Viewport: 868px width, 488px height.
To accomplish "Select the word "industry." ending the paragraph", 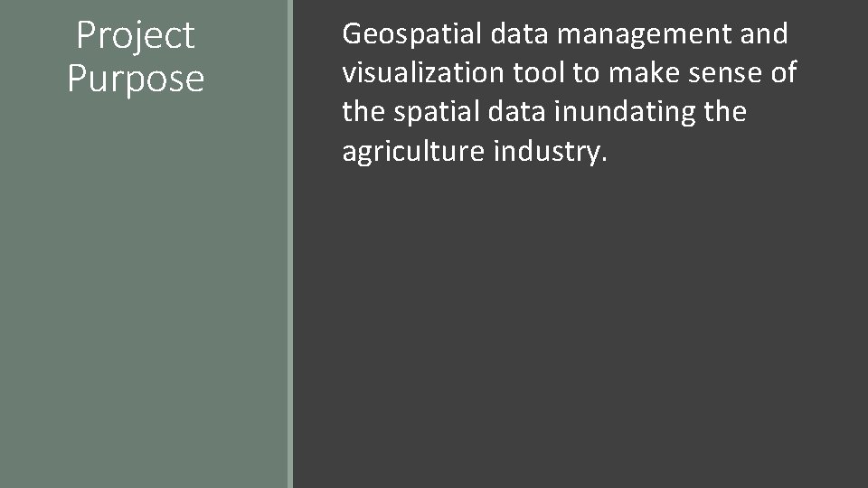I will pyautogui.click(x=551, y=151).
